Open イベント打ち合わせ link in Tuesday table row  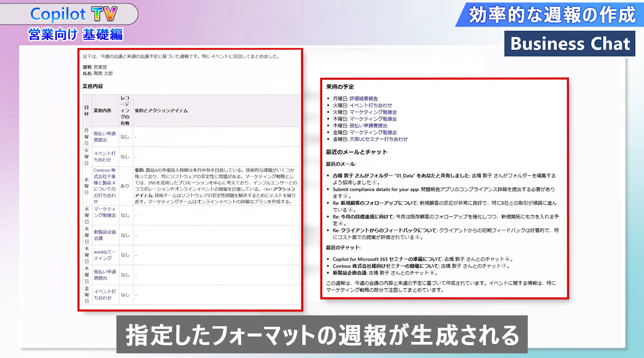click(105, 156)
